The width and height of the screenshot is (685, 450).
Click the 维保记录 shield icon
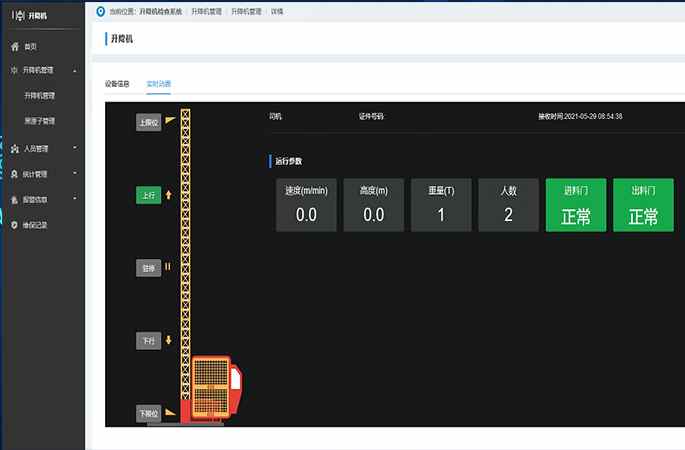click(x=14, y=225)
